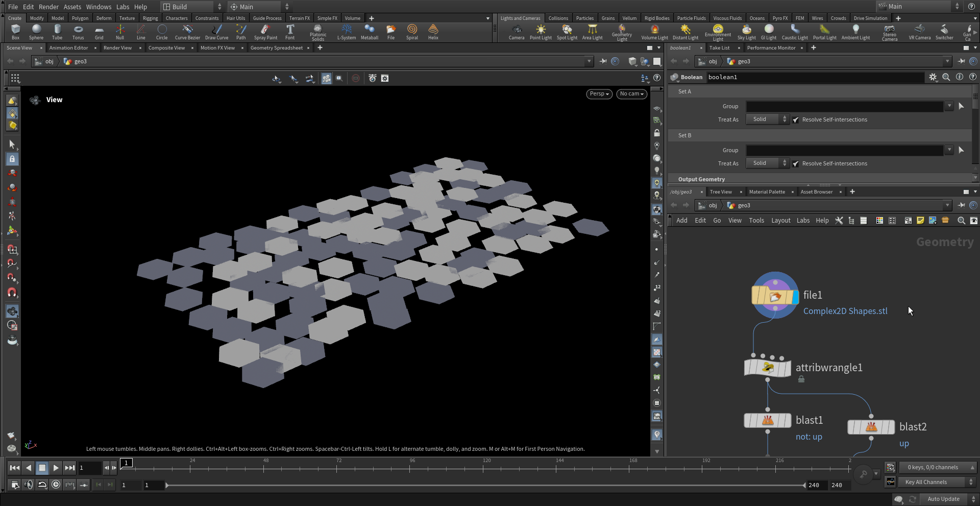980x506 pixels.
Task: Jump to first frame button
Action: click(x=15, y=468)
